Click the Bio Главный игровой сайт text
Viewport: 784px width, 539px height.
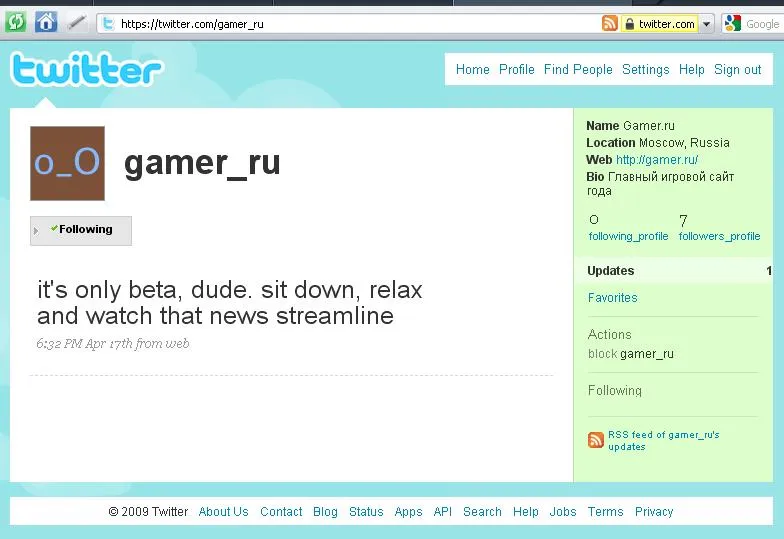[x=660, y=184]
